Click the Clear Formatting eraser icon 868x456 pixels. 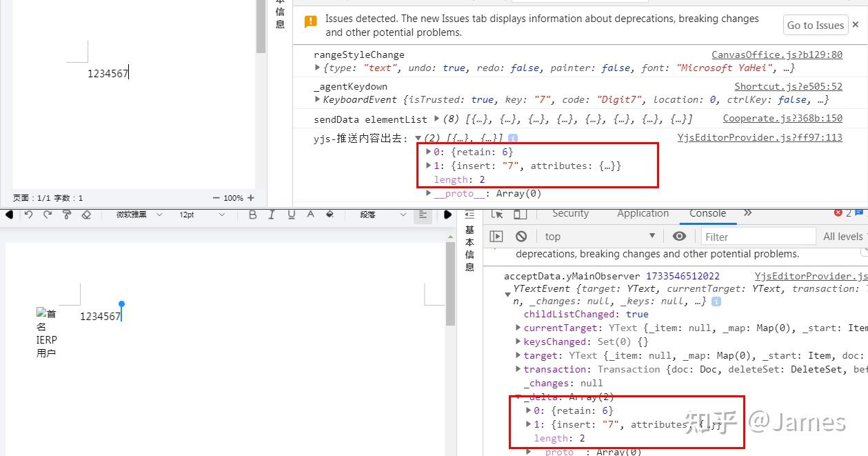point(85,215)
